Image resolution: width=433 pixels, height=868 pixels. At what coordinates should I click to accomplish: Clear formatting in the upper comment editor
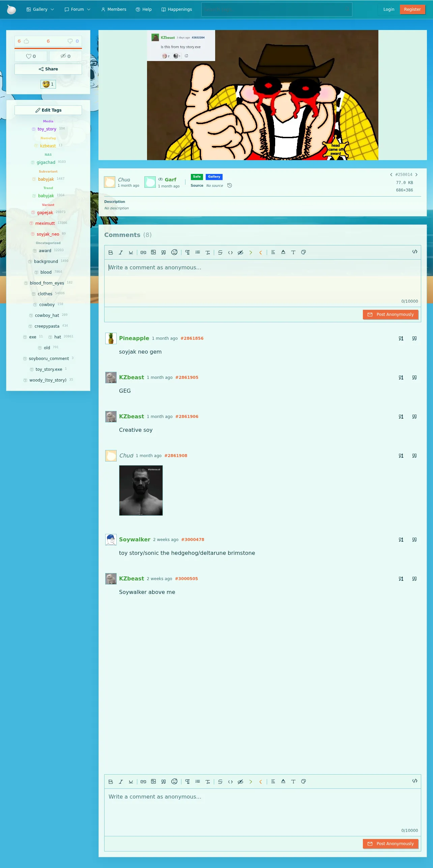point(208,252)
